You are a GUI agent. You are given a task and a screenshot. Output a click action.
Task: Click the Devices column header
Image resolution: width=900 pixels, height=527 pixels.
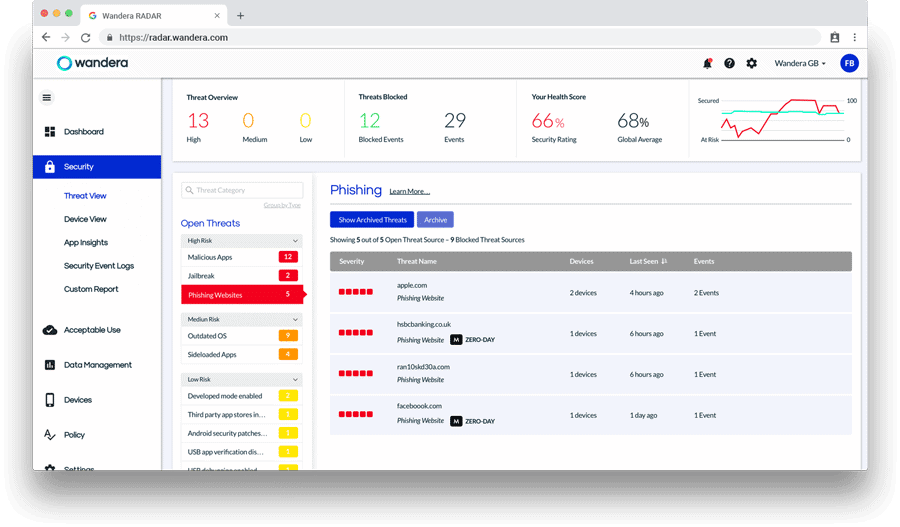[581, 261]
